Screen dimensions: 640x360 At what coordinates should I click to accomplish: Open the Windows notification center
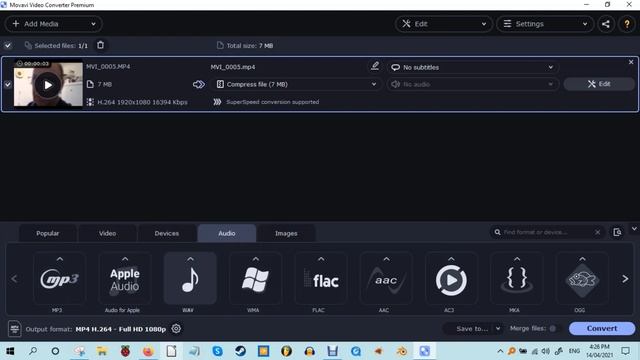(625, 351)
